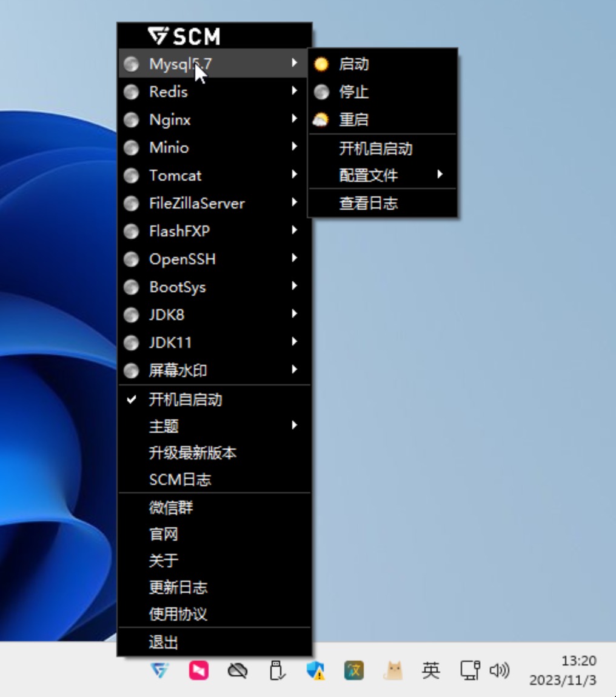Click the USB safely remove hardware icon
Image resolution: width=616 pixels, height=697 pixels.
point(277,670)
